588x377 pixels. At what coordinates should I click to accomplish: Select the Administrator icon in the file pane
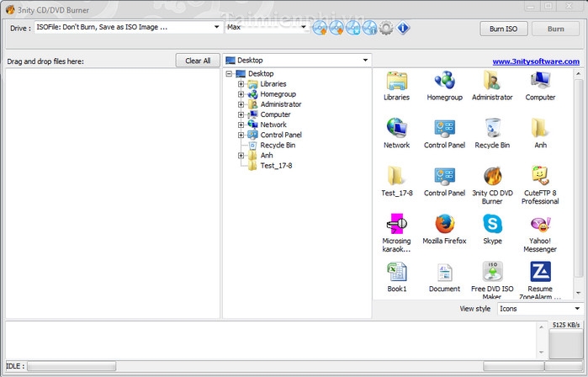click(x=492, y=80)
